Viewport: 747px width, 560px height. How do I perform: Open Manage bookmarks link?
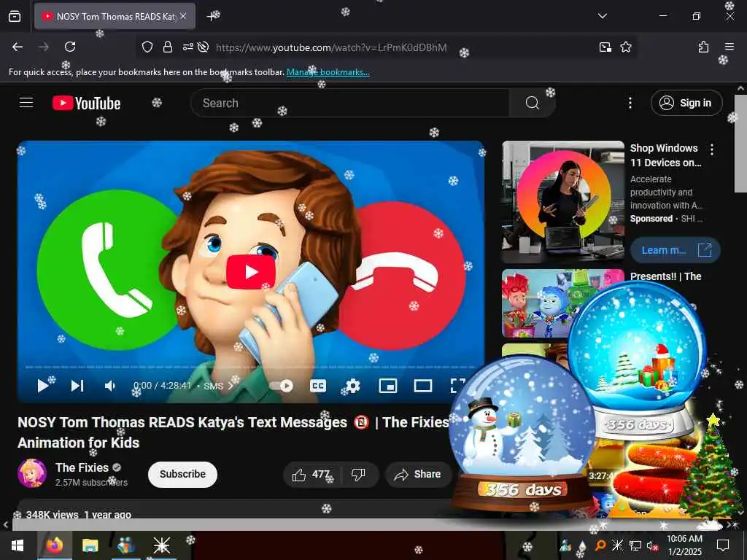[x=328, y=72]
